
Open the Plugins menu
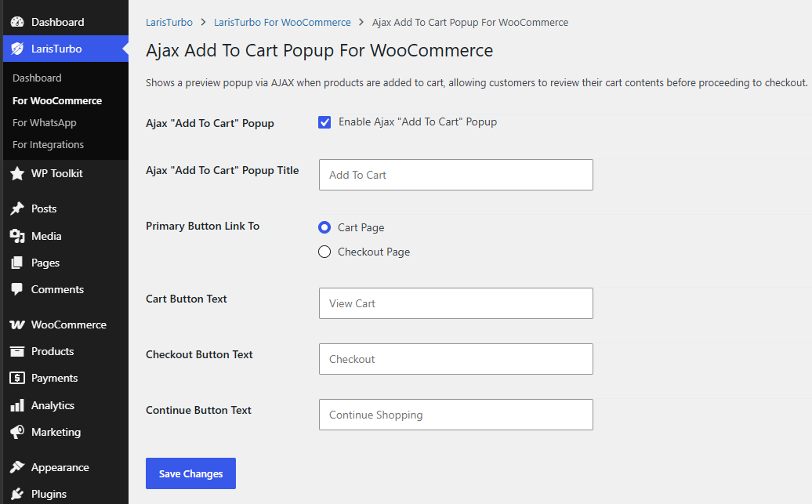[66, 494]
